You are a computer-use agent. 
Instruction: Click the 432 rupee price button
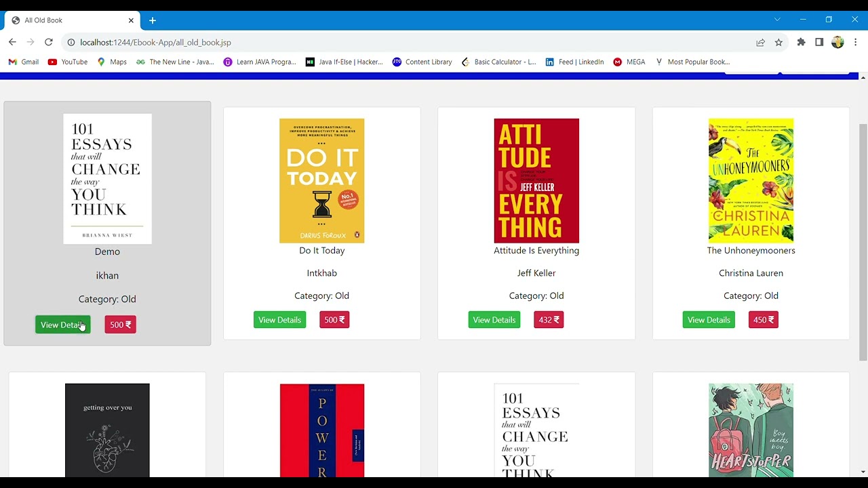549,320
